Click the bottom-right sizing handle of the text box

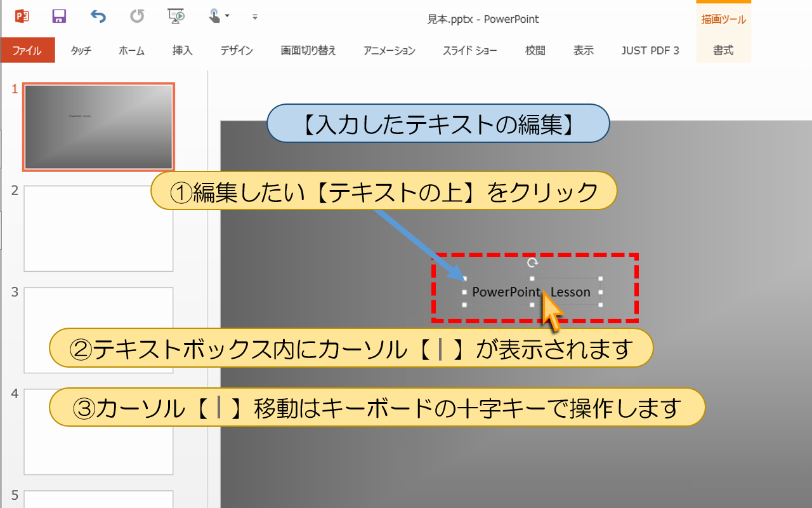[x=600, y=305]
